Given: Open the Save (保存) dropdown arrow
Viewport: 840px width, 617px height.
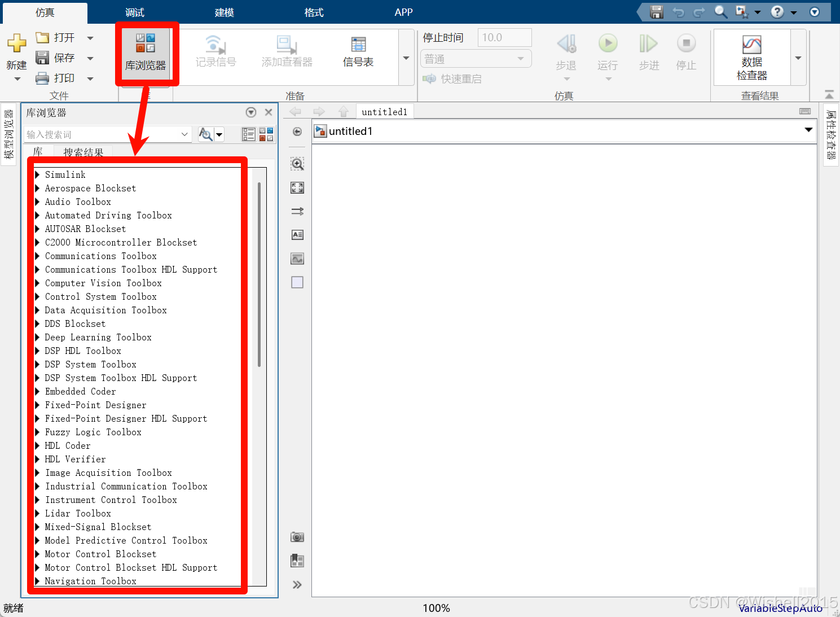Looking at the screenshot, I should pos(90,58).
